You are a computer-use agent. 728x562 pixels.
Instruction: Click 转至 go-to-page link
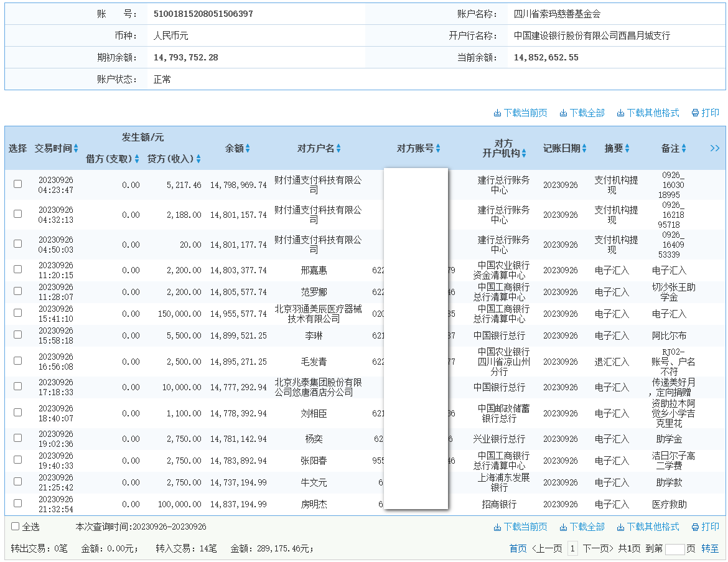pos(710,548)
